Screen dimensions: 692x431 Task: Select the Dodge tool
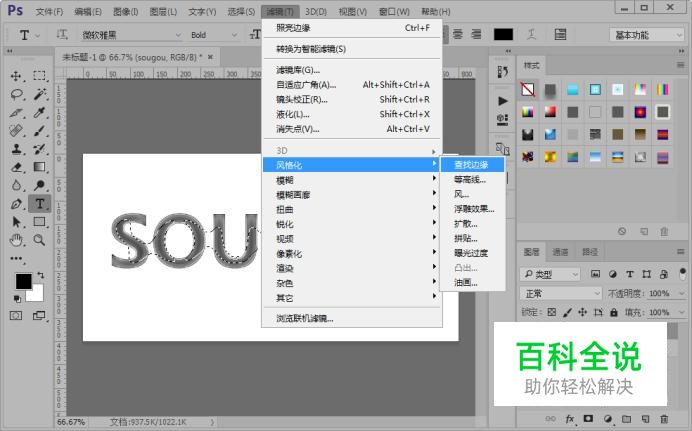39,185
